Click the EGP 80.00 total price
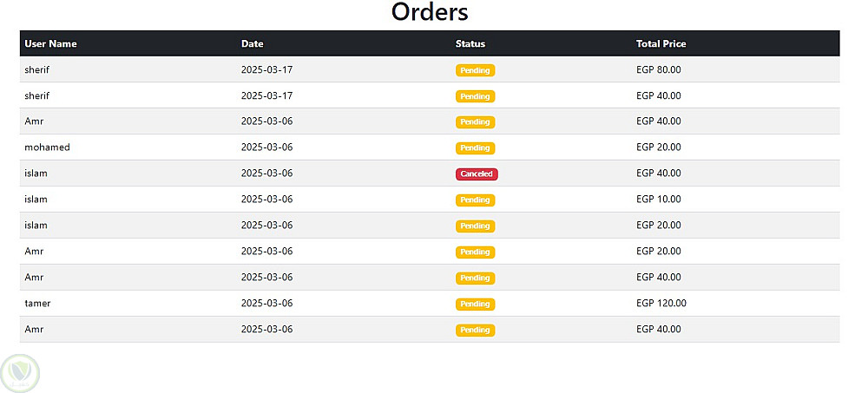 click(x=658, y=69)
